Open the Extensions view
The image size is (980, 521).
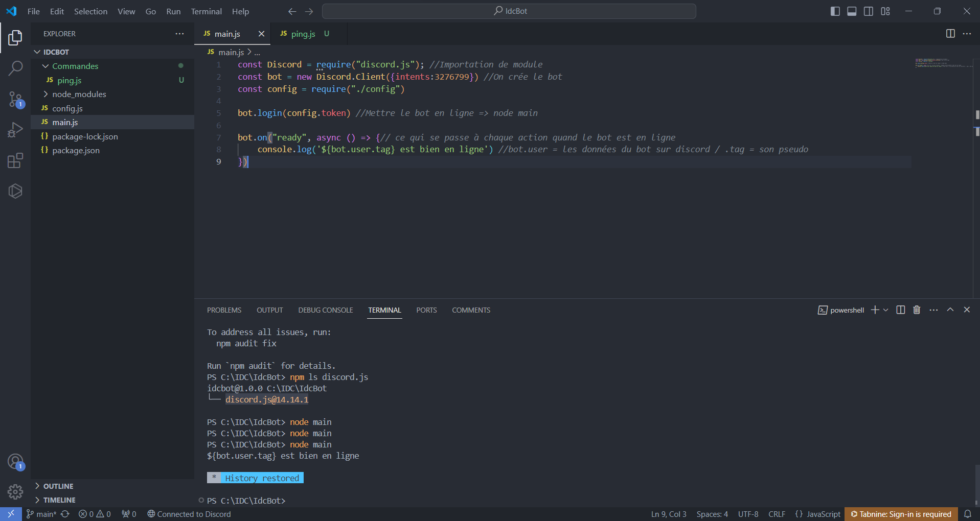tap(15, 161)
